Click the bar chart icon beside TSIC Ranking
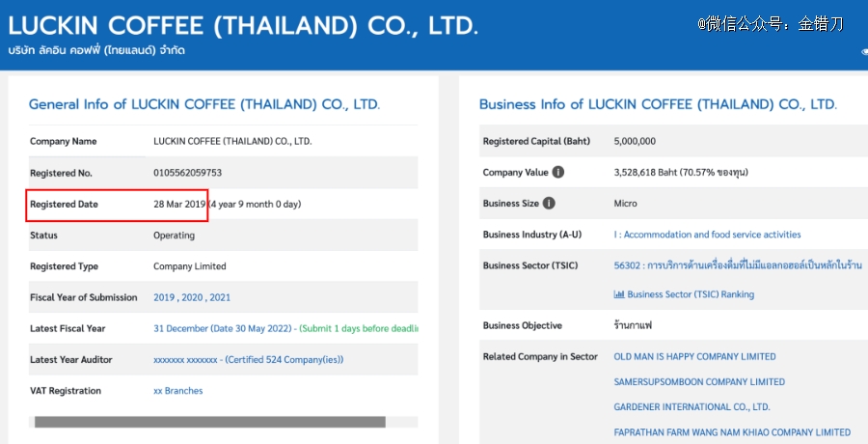 click(619, 294)
